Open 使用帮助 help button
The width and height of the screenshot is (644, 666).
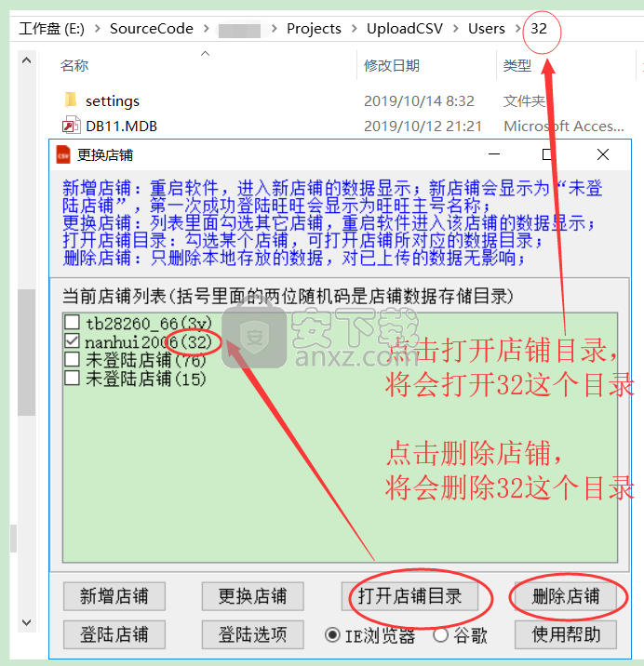point(565,634)
